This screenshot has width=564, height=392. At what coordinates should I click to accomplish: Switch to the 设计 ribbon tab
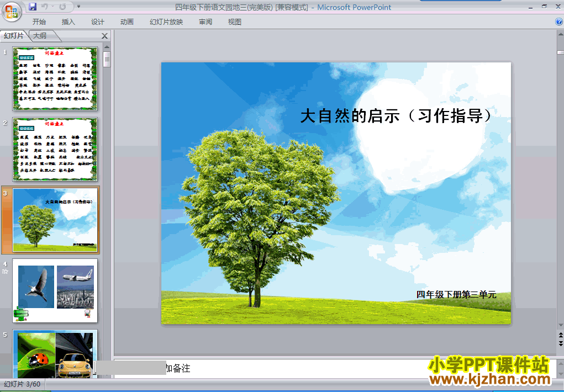97,22
